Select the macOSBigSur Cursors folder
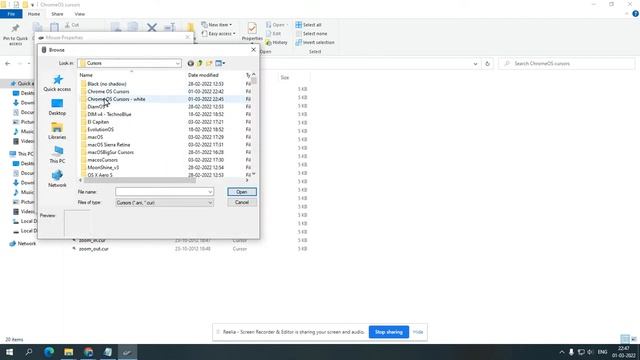This screenshot has height=360, width=640. coord(110,152)
